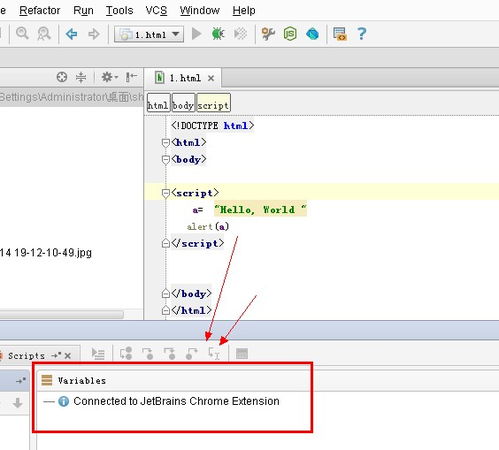Click the down arrow in frames panel
Screen dimensions: 499x450
tap(18, 403)
